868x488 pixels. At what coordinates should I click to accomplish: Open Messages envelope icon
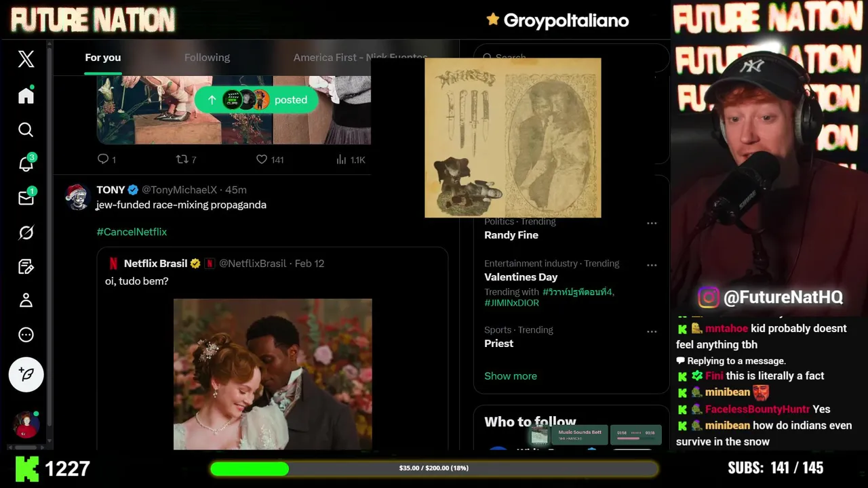tap(26, 198)
